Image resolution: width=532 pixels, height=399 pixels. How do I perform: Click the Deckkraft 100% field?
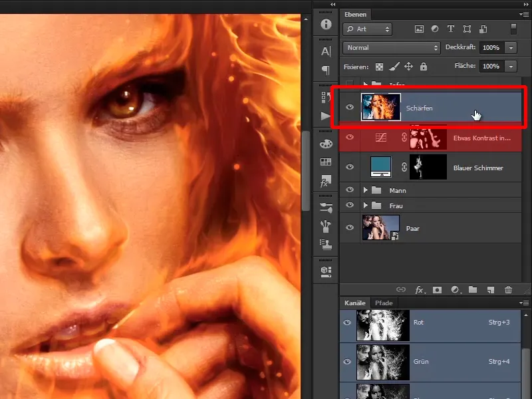(x=491, y=48)
